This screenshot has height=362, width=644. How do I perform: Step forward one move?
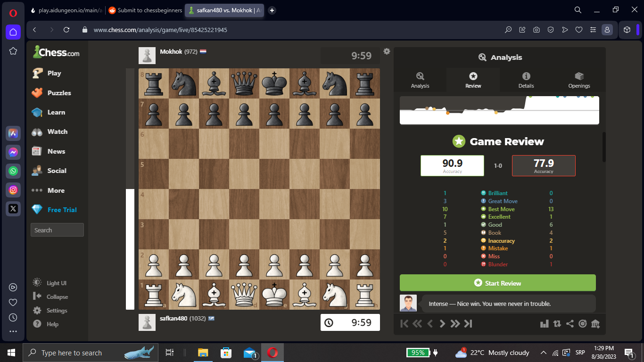442,323
